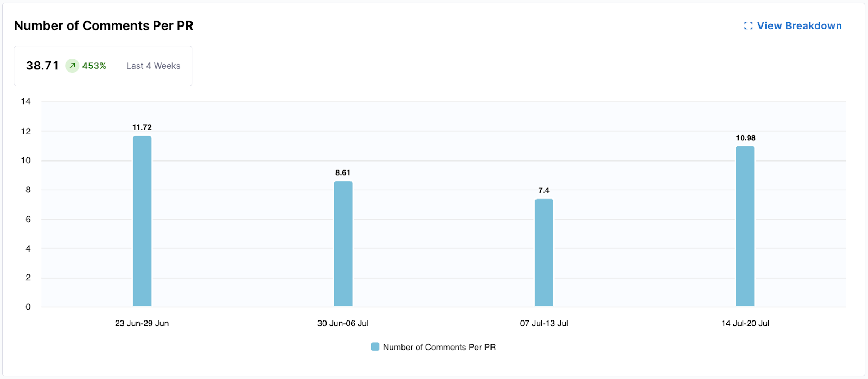Viewport: 868px width, 379px height.
Task: Click the expand icon beside View Breakdown
Action: click(x=748, y=25)
